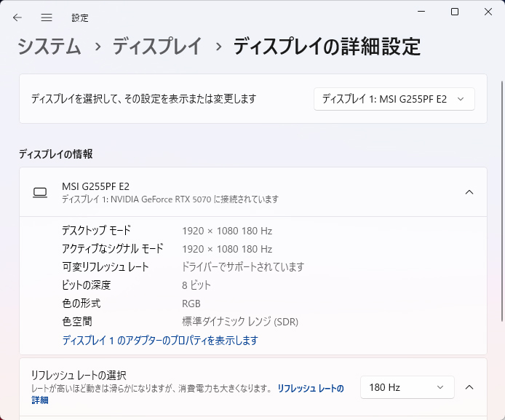Go back with the arrow button
505x420 pixels.
(x=17, y=17)
